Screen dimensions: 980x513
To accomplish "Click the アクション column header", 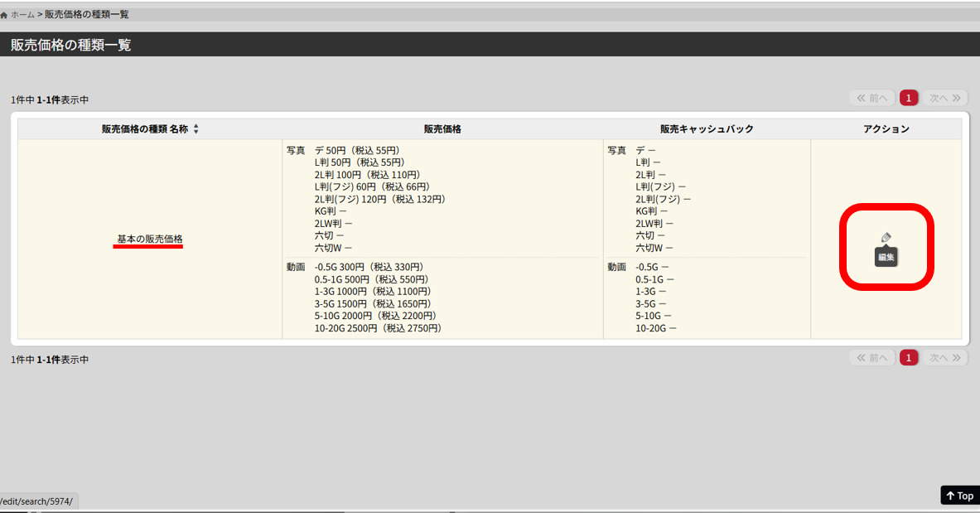I will click(x=886, y=129).
